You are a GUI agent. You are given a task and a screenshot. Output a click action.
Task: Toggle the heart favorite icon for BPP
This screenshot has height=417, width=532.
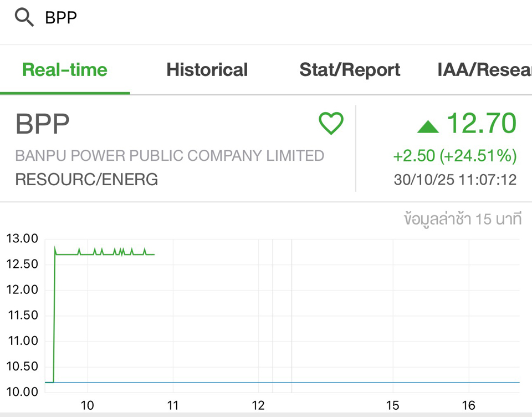[x=331, y=123]
